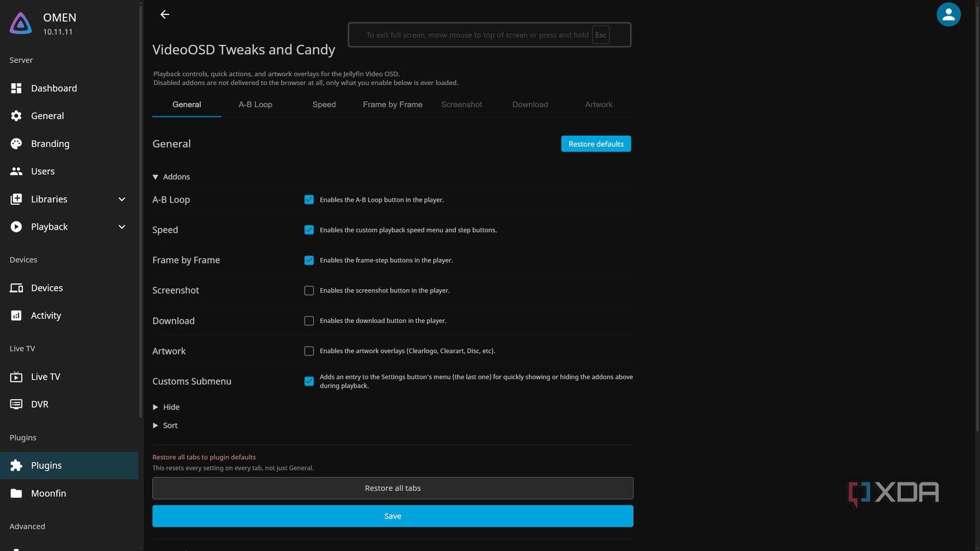
Task: Click the Restore all tabs button
Action: pos(393,488)
